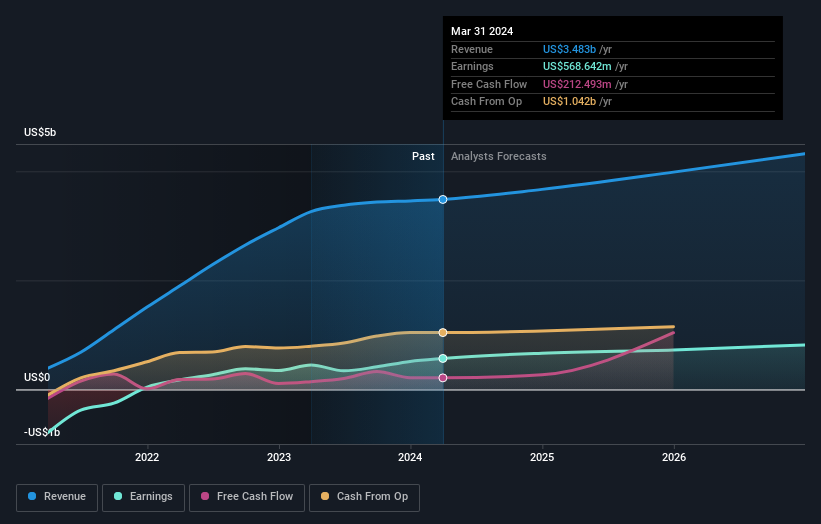Click the US$0 y-axis label
The height and width of the screenshot is (524, 821).
pos(37,377)
